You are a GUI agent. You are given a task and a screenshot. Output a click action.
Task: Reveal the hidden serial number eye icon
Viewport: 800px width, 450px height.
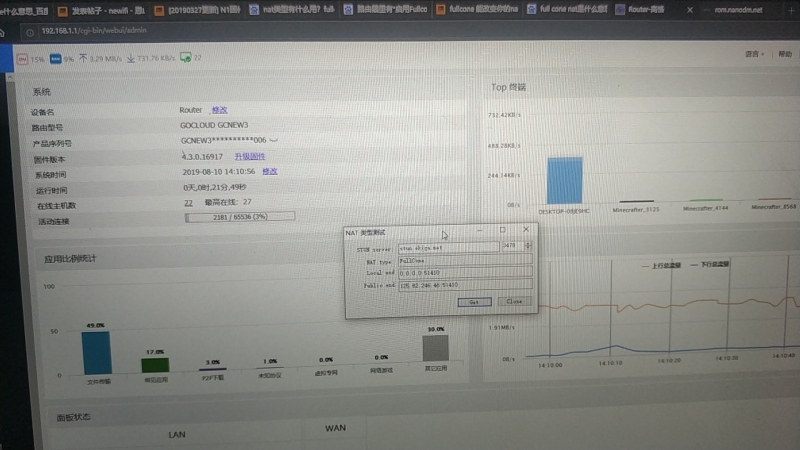(274, 140)
